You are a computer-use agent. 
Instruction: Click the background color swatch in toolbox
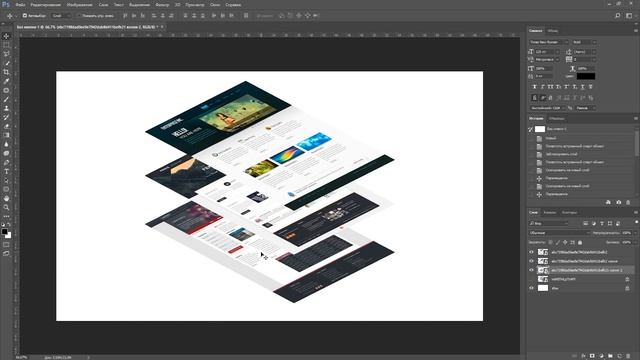(x=9, y=236)
